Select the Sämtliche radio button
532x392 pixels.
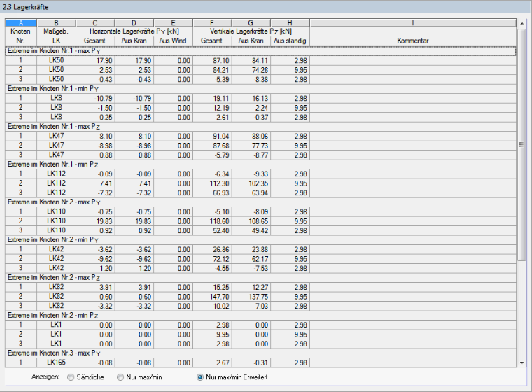tap(71, 377)
